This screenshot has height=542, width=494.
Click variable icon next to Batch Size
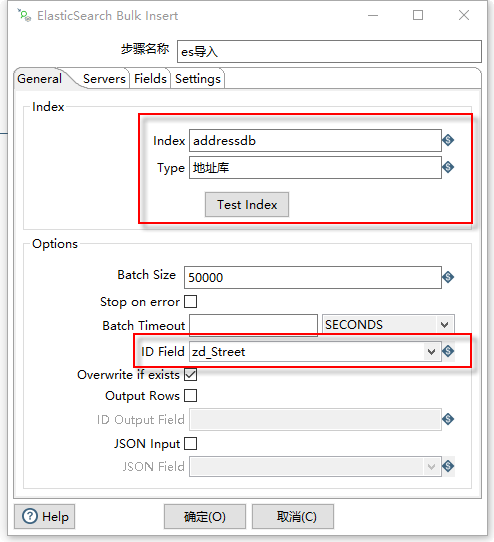(x=448, y=277)
